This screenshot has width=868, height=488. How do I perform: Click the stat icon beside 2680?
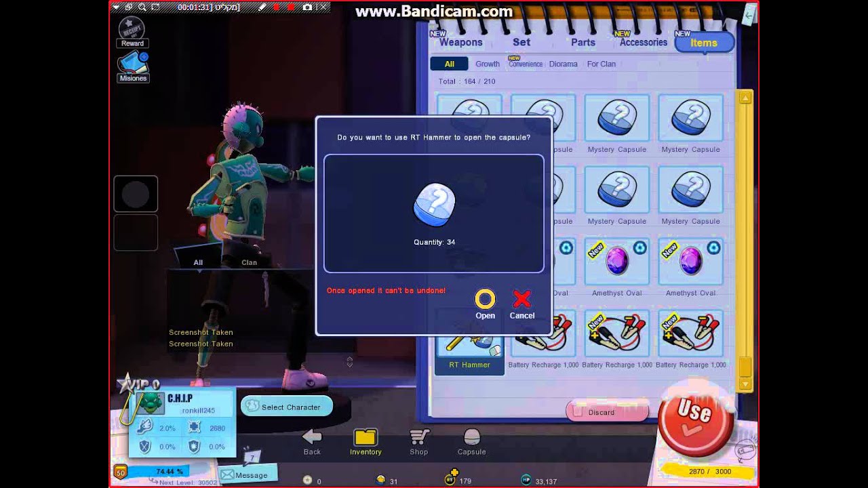pos(194,427)
